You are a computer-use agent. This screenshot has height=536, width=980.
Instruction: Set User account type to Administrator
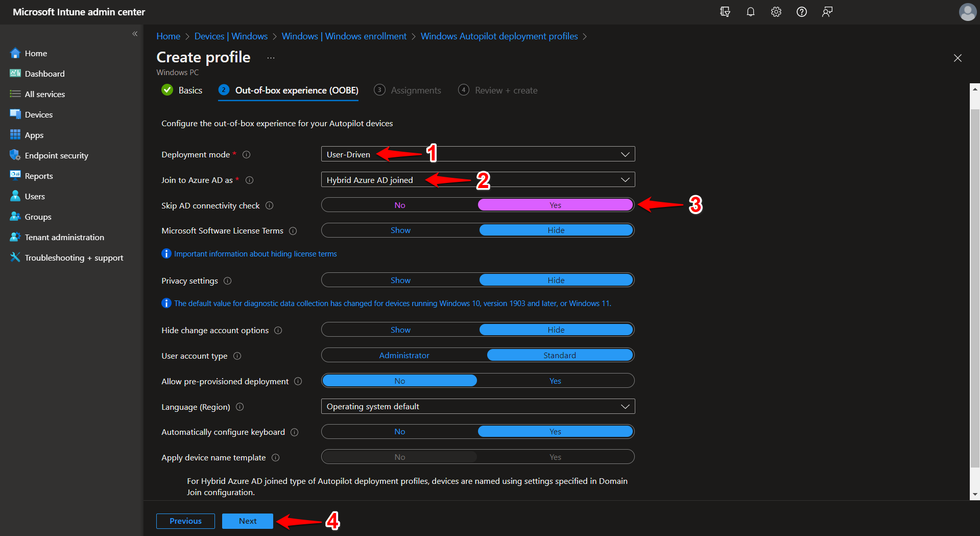click(404, 355)
